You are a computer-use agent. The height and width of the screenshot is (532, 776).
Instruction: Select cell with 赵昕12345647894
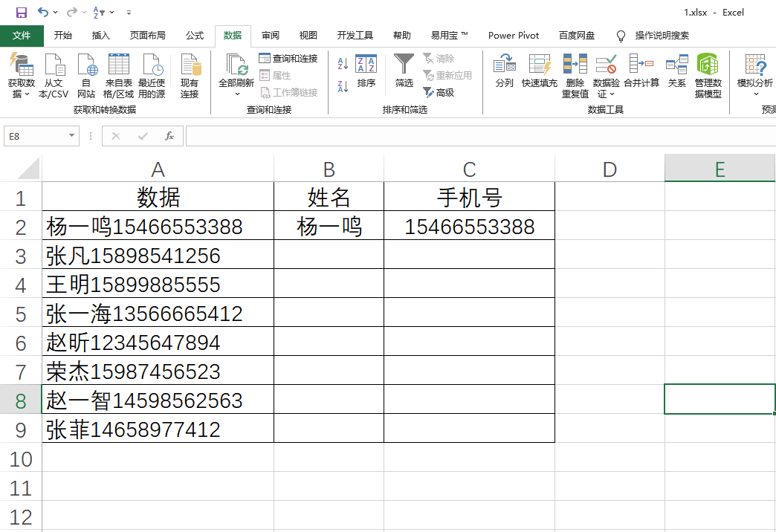point(158,342)
